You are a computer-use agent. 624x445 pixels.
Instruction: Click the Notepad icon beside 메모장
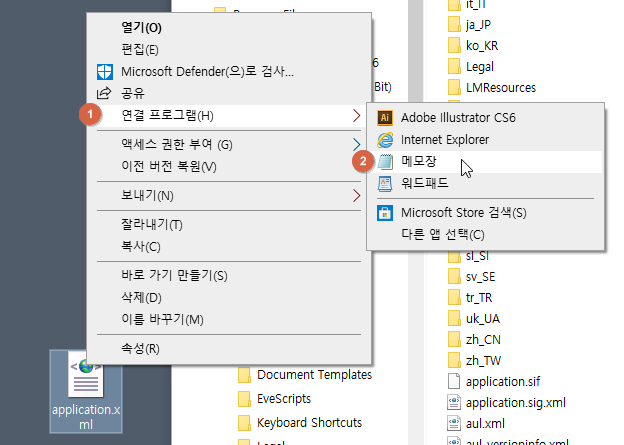[385, 162]
